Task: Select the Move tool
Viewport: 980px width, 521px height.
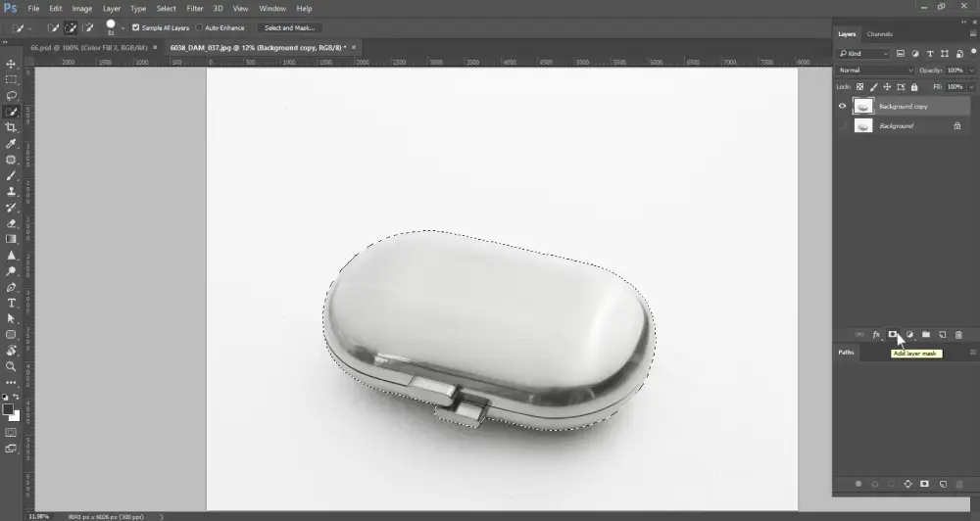Action: tap(11, 64)
